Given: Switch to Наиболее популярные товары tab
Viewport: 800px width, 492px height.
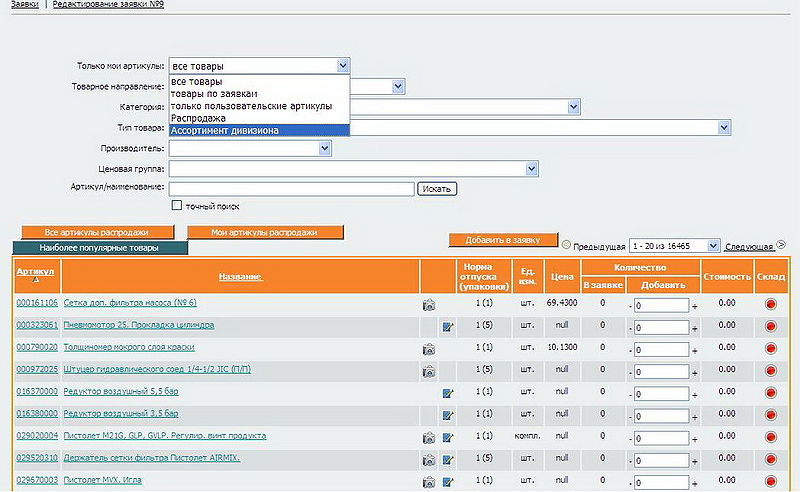Looking at the screenshot, I should point(99,247).
